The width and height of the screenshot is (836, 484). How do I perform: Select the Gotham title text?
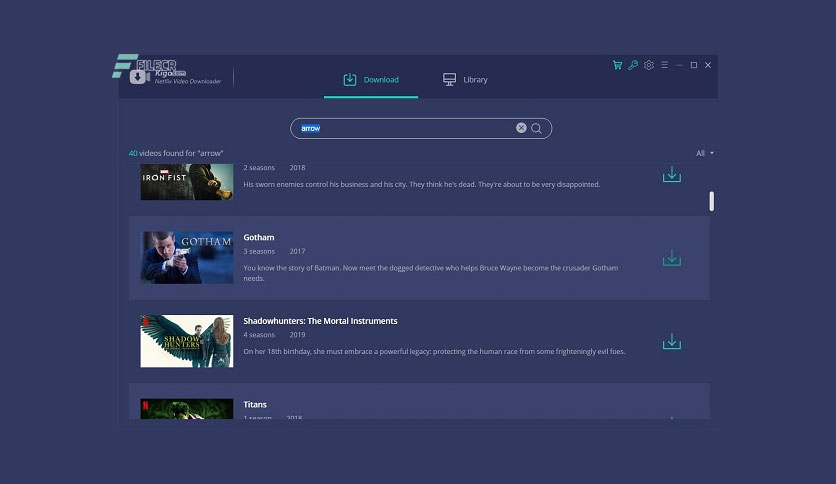(x=259, y=238)
